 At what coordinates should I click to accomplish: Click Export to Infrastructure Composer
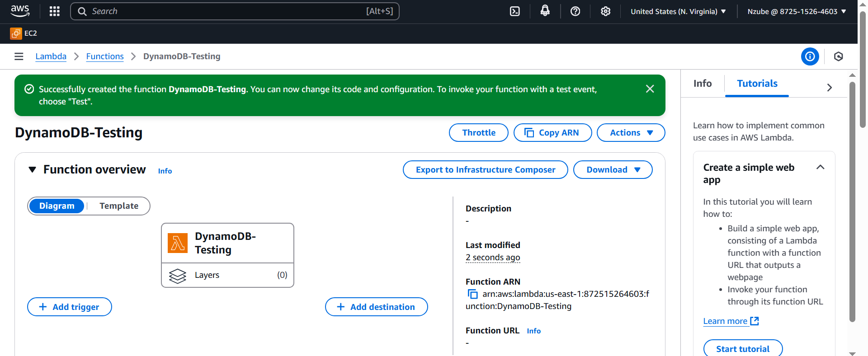486,170
